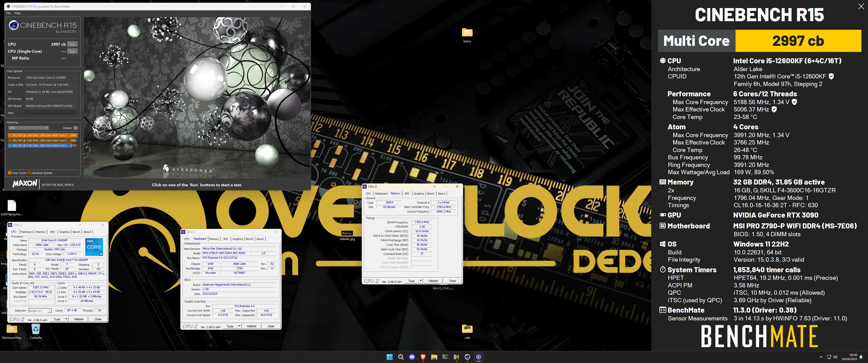Run the Cinebench CPU test
Image resolution: width=868 pixels, height=363 pixels.
click(x=72, y=44)
